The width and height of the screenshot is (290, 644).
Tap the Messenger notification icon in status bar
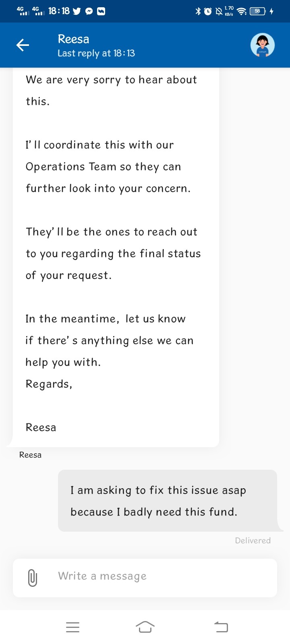(x=89, y=11)
